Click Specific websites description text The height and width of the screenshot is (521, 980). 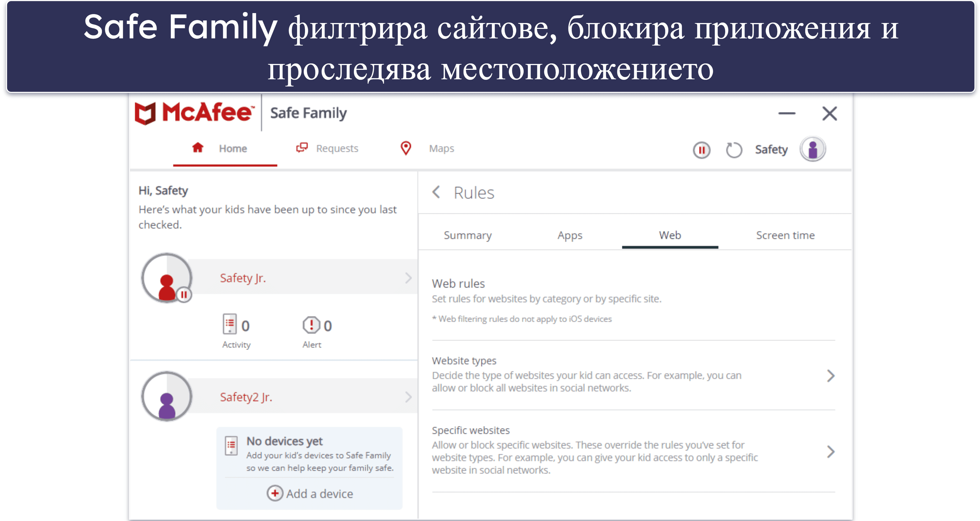coord(595,458)
